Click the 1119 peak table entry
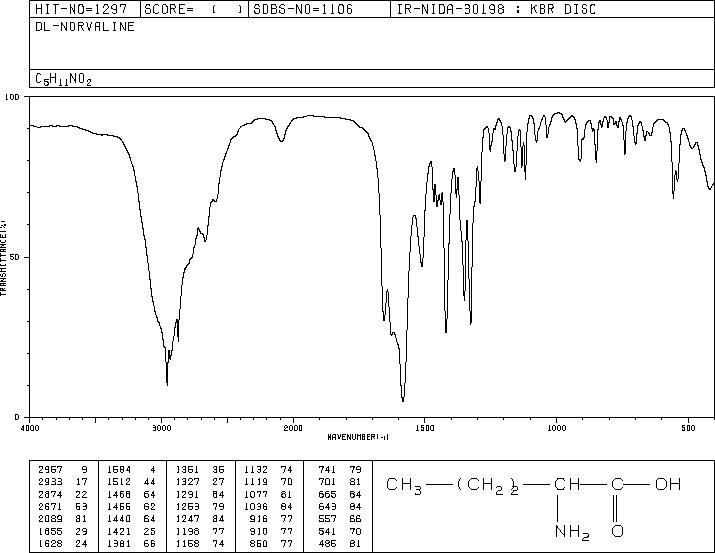 pyautogui.click(x=256, y=481)
